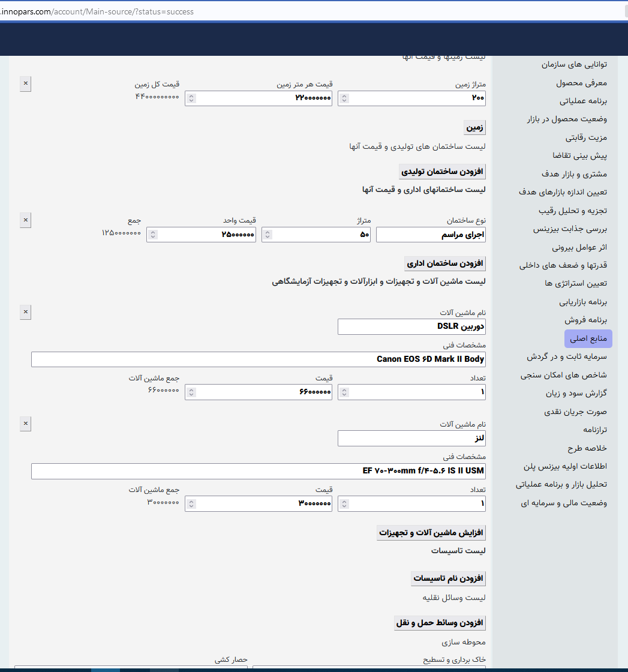Edit the DSLR camera price ۶۶۰۰۰۰۰۰
The width and height of the screenshot is (628, 672).
[x=259, y=392]
